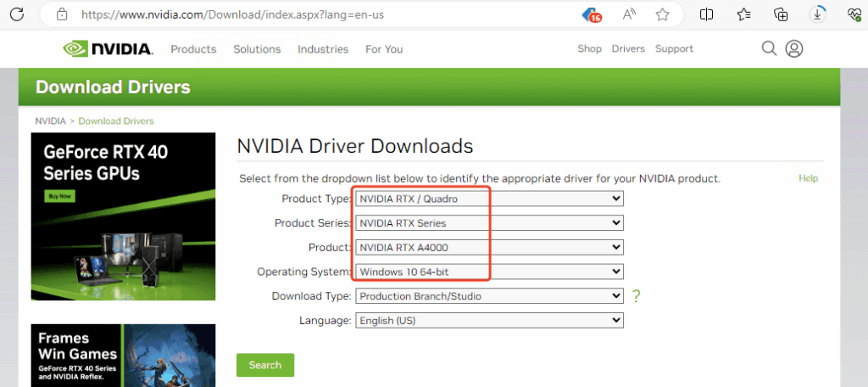Open Downloads icon in browser toolbar
Viewport: 868px width, 387px height.
tap(818, 14)
